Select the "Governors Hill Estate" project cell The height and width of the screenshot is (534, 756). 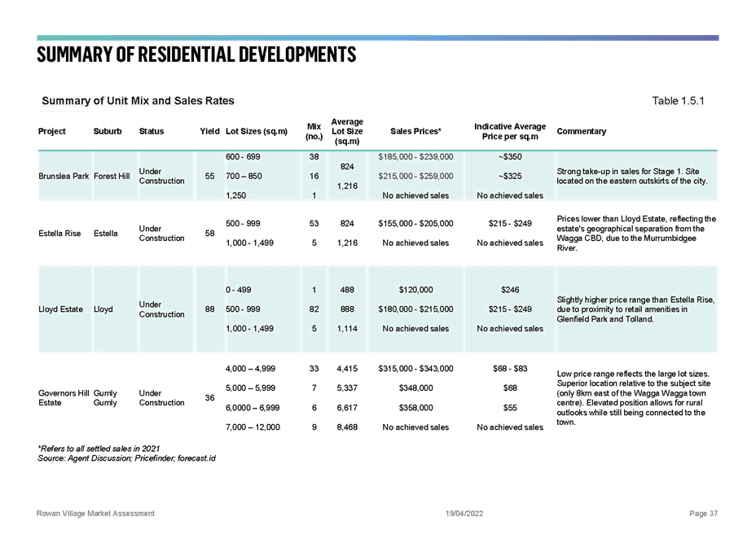[64, 398]
